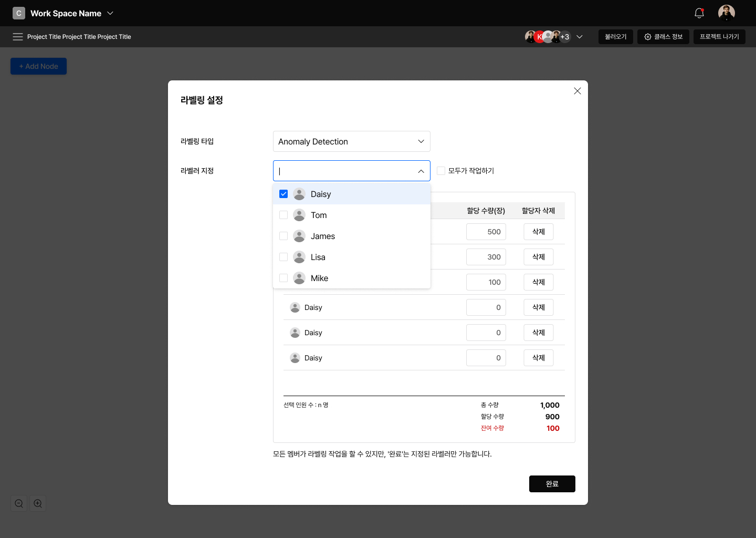Click the + Add Node button
This screenshot has width=756, height=538.
(38, 66)
